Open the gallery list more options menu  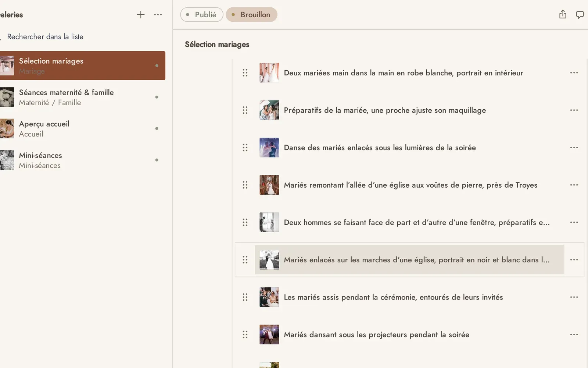coord(158,15)
